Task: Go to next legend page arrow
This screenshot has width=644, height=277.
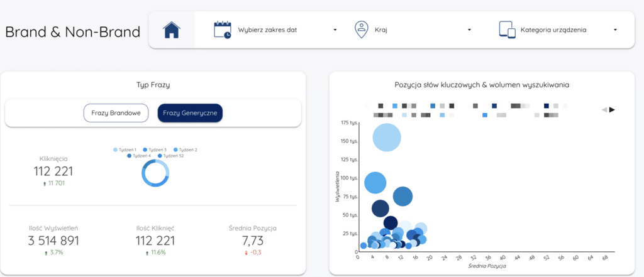Action: tap(612, 109)
